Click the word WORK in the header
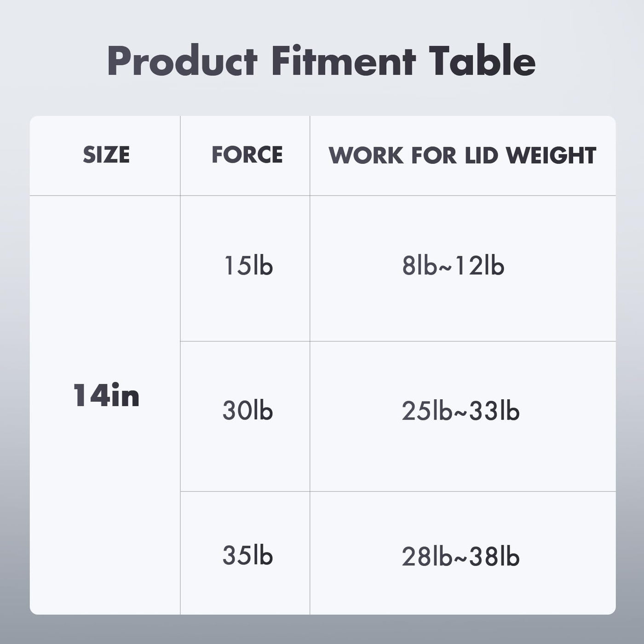Screen dimensions: 644x644 tap(366, 155)
